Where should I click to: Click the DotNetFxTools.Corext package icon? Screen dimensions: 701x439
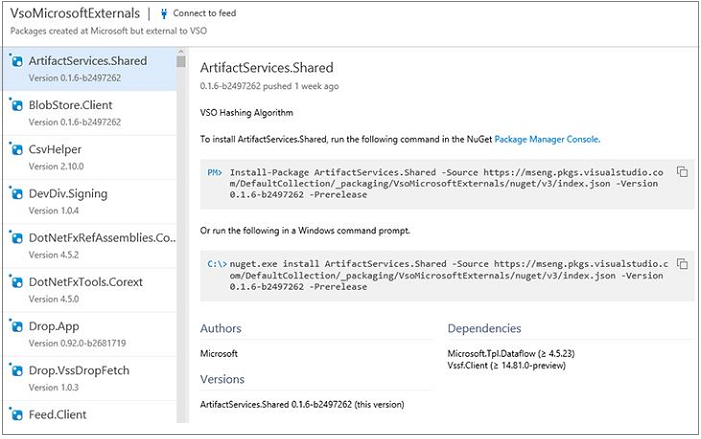[x=17, y=282]
